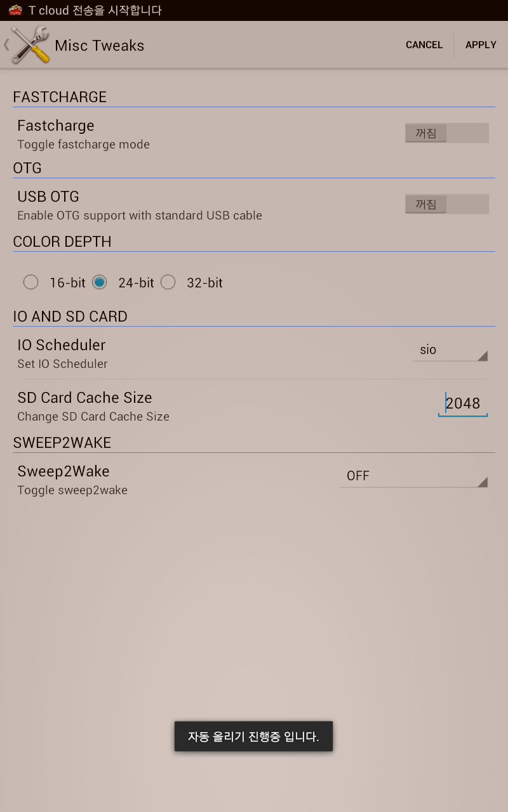Screen dimensions: 508x812
Task: Tap the Misc Tweaks title text
Action: tap(100, 46)
